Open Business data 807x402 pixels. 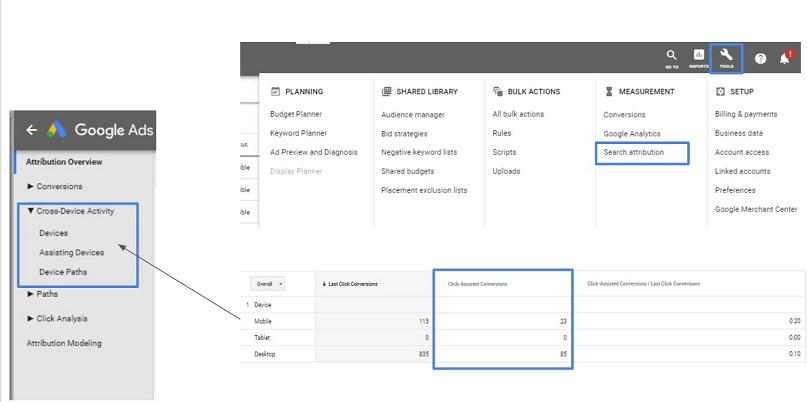click(739, 133)
